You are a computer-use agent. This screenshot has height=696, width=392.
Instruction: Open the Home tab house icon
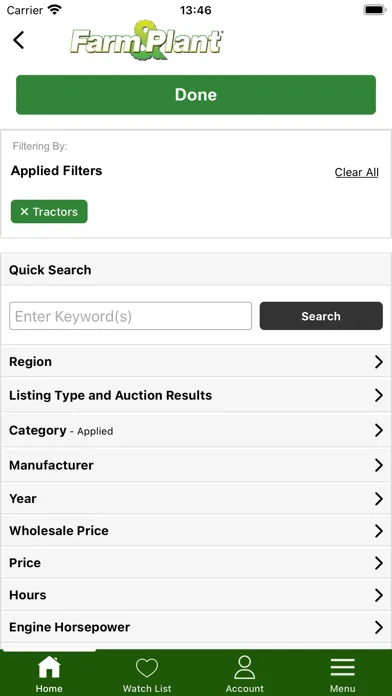tap(49, 667)
